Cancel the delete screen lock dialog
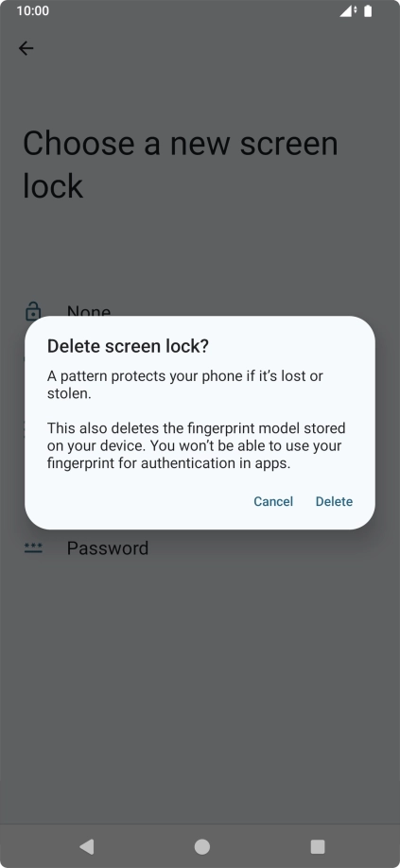400x868 pixels. (x=273, y=501)
